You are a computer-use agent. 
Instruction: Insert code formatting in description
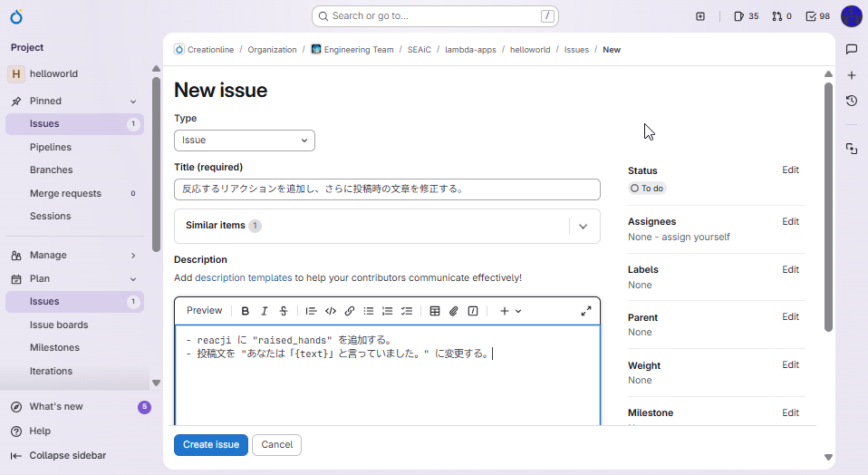(x=331, y=311)
